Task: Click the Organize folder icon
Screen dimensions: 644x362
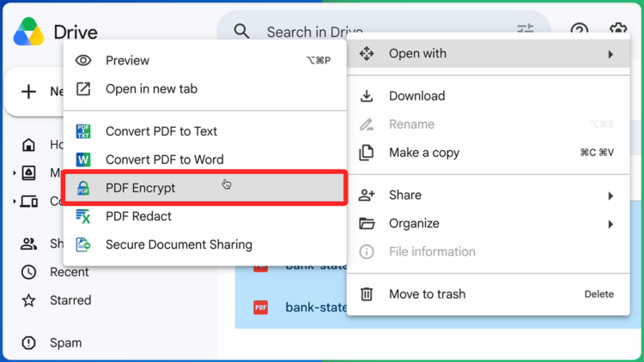Action: pos(367,223)
